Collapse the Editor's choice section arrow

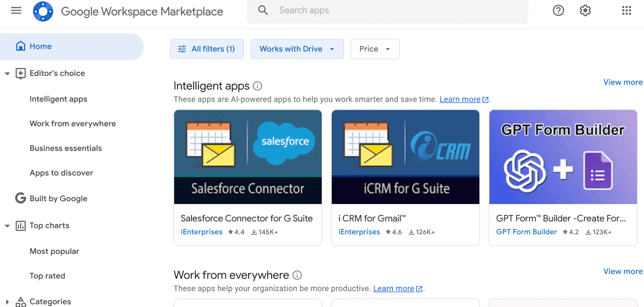(x=7, y=74)
